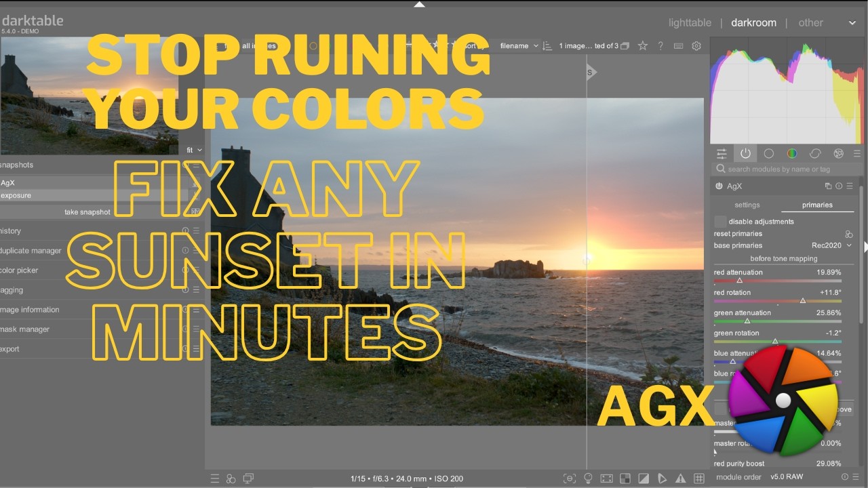The width and height of the screenshot is (868, 488).
Task: Toggle raw overexposed indicator icon
Action: click(x=625, y=479)
